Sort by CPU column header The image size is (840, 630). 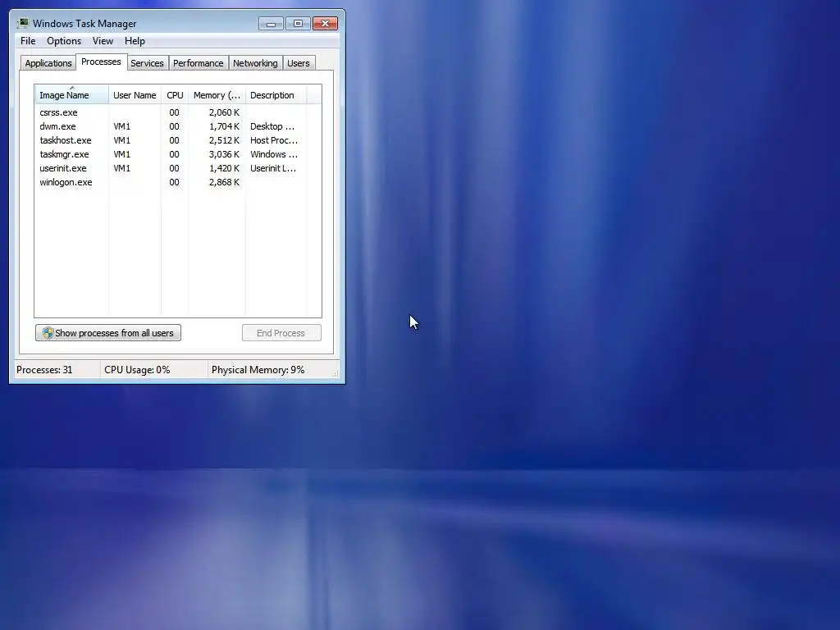pos(175,95)
